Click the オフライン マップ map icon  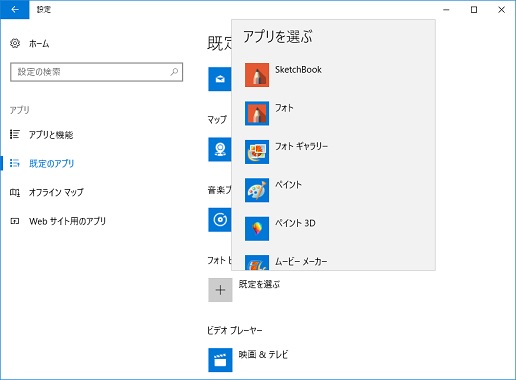click(15, 192)
